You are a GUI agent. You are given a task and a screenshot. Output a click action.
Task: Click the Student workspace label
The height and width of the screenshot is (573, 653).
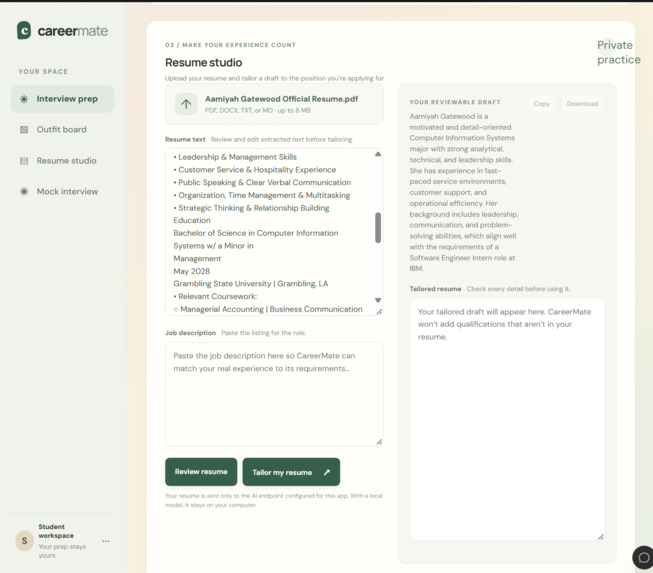pos(56,531)
